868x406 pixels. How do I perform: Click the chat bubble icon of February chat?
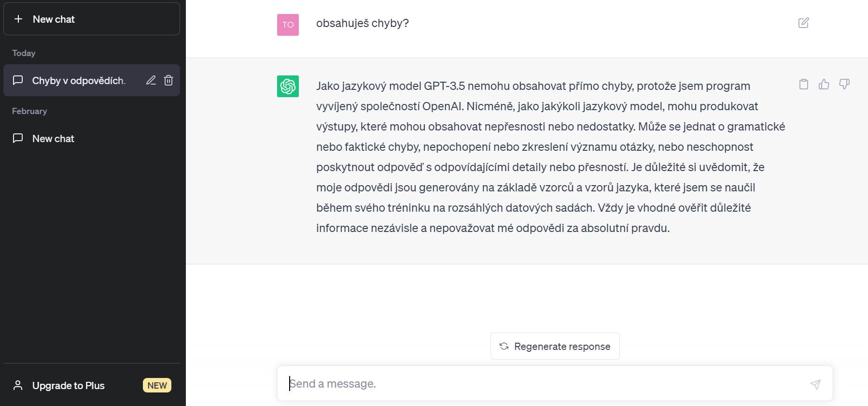18,138
